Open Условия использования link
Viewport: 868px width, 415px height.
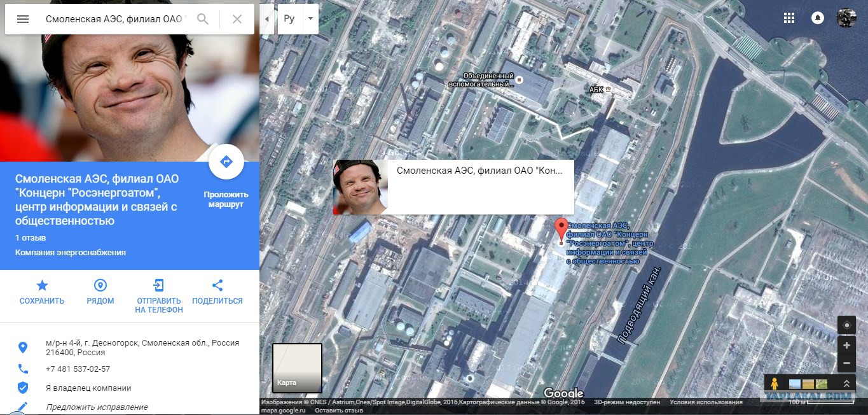pyautogui.click(x=706, y=402)
